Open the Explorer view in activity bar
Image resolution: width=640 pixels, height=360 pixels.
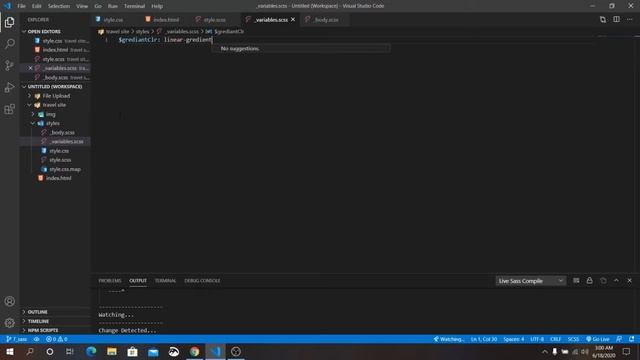click(x=9, y=22)
